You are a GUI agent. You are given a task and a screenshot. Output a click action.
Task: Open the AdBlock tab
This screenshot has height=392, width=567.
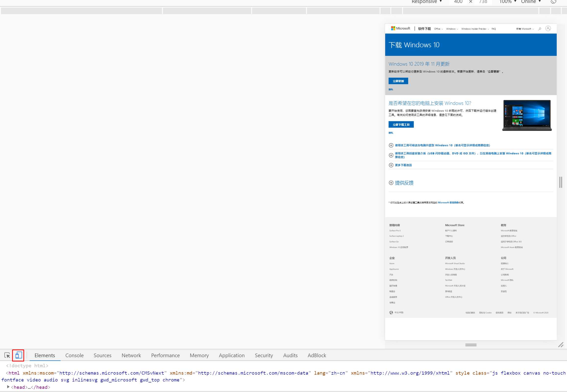[x=317, y=355]
